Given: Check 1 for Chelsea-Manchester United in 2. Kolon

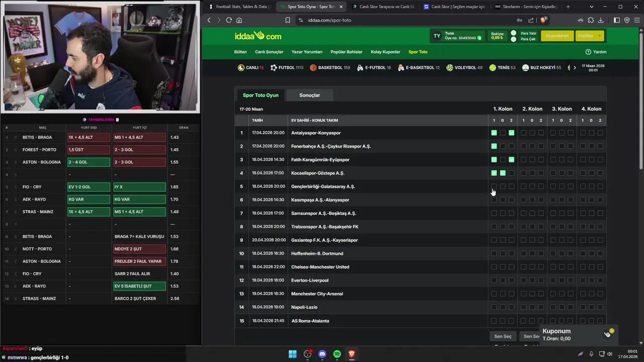Looking at the screenshot, I should tap(523, 267).
